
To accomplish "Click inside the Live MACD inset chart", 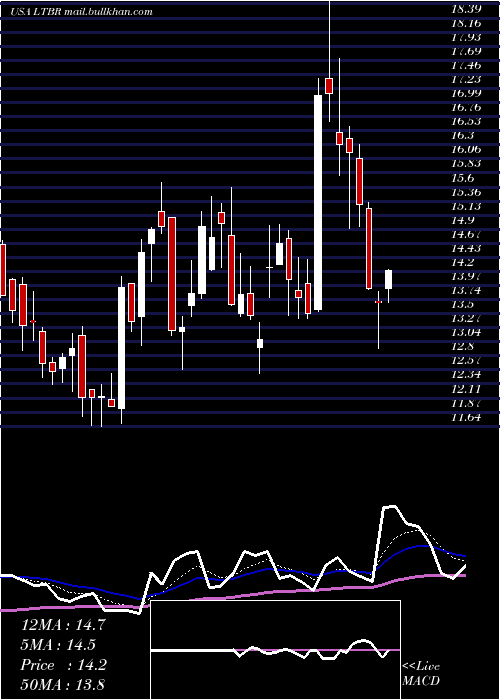I will point(275,650).
